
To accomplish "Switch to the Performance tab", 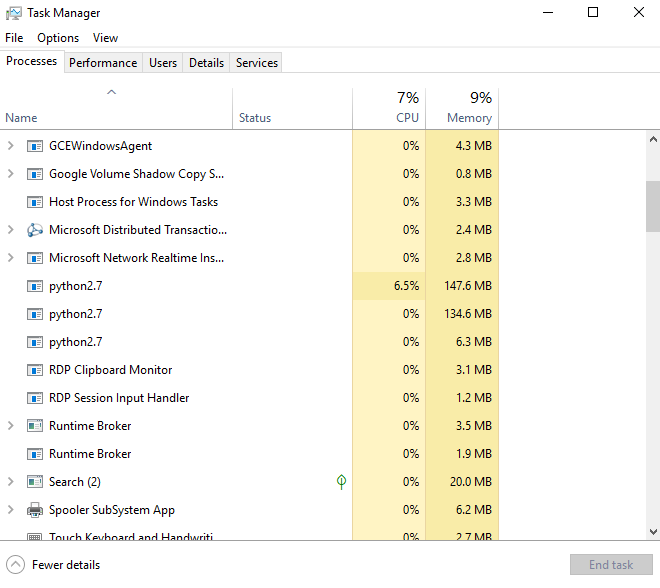I will click(x=103, y=62).
